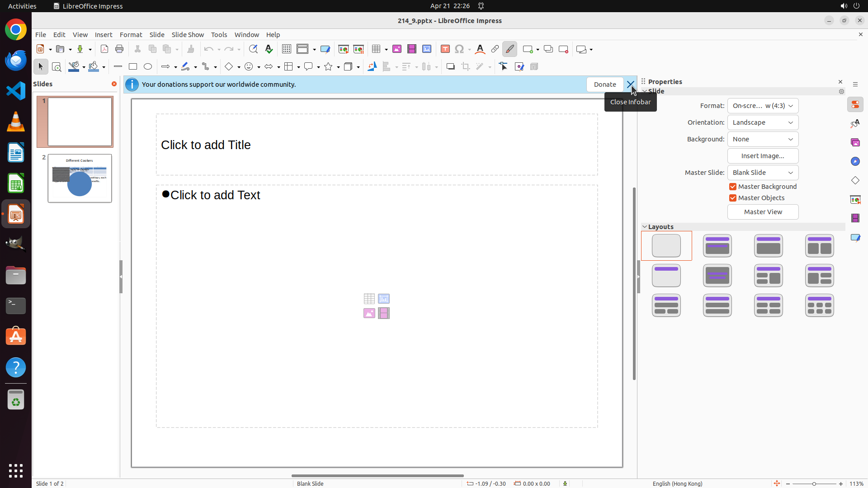This screenshot has height=488, width=868.
Task: Click the Donate button in infobar
Action: click(604, 84)
